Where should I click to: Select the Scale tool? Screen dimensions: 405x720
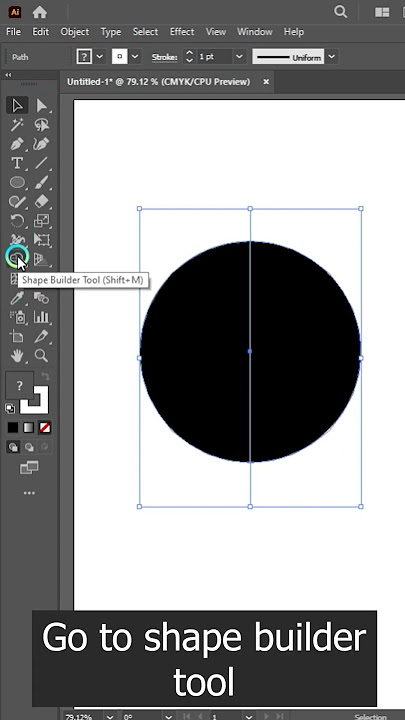pos(42,221)
